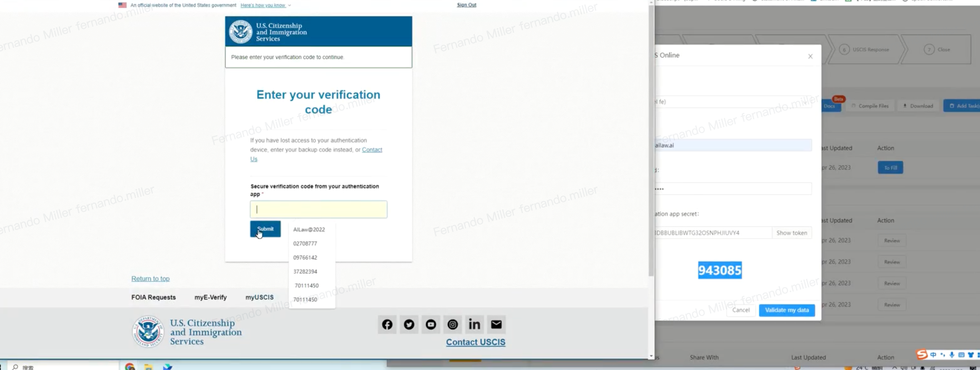The height and width of the screenshot is (370, 980).
Task: Open the USCIS LinkedIn icon
Action: tap(474, 324)
